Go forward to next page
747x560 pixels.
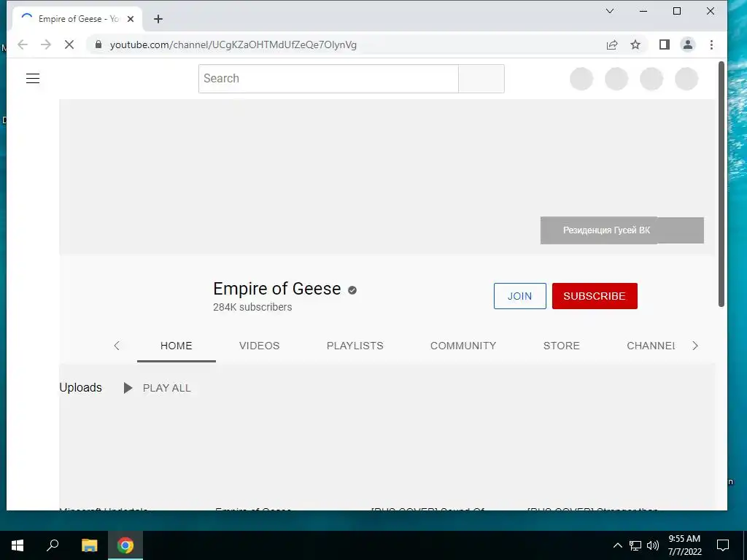pyautogui.click(x=46, y=44)
